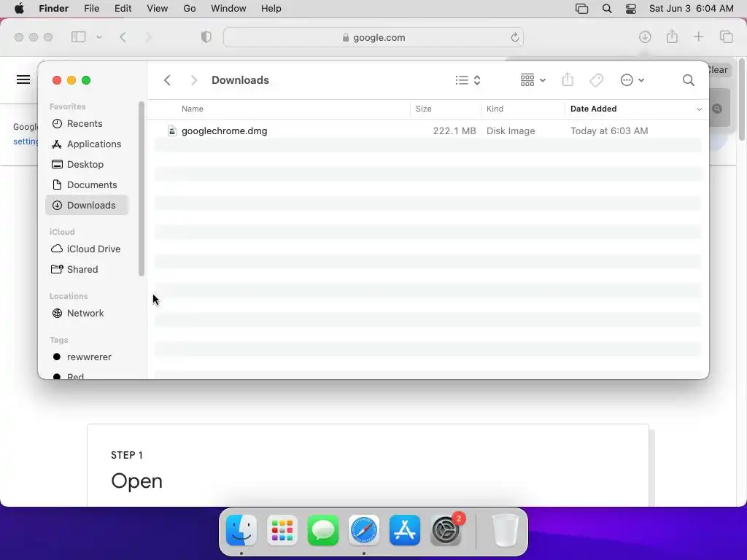Open iCloud Drive in the sidebar
The image size is (747, 560).
click(88, 249)
